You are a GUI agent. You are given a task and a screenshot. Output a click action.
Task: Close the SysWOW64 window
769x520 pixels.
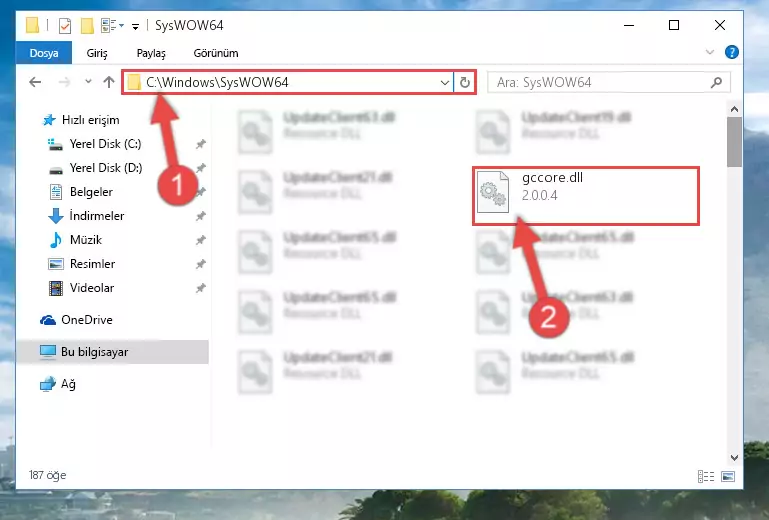719,25
